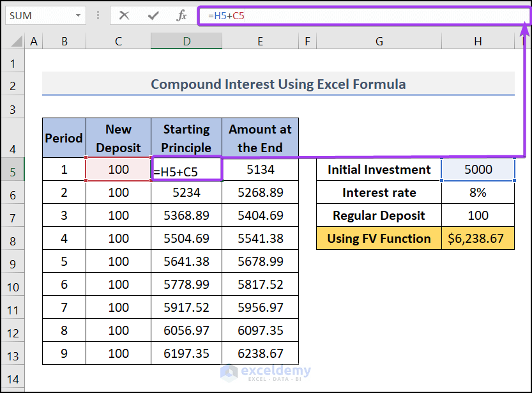Click the cell with value 5504.69

tap(186, 238)
